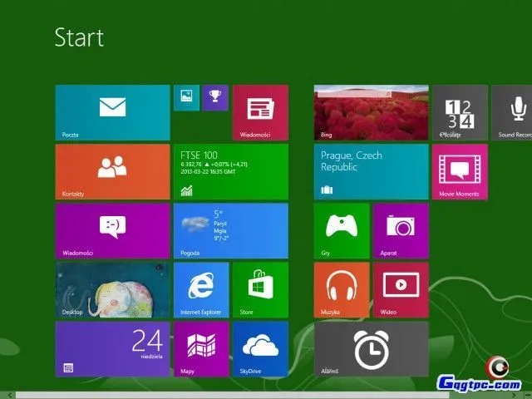Image resolution: width=532 pixels, height=399 pixels.
Task: Open the purple Wiadomości messaging tile
Action: [x=112, y=230]
